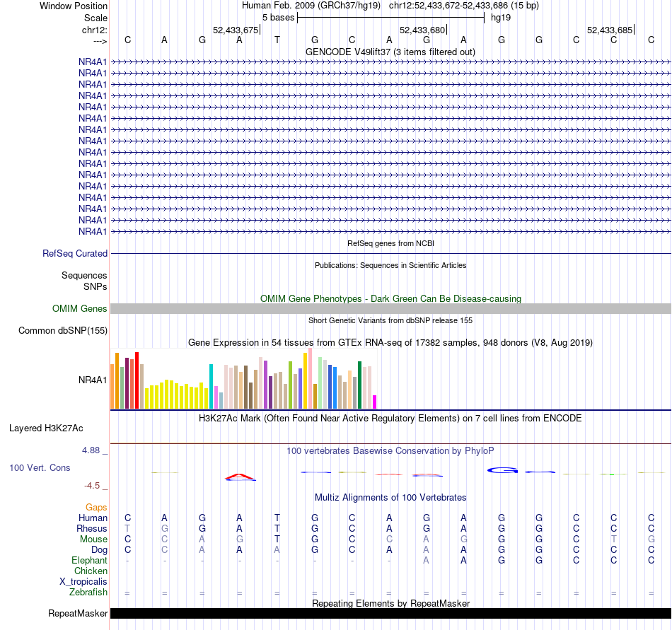
Task: Click the Human alignment row label
Action: click(93, 518)
